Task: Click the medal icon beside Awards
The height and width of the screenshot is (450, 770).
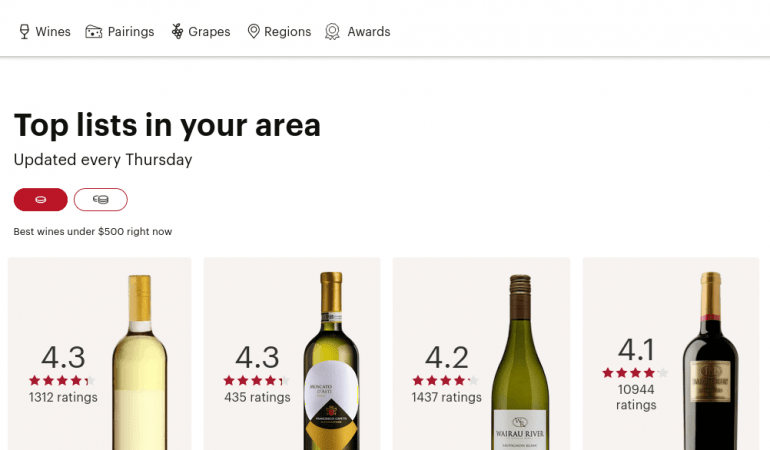Action: click(x=333, y=32)
